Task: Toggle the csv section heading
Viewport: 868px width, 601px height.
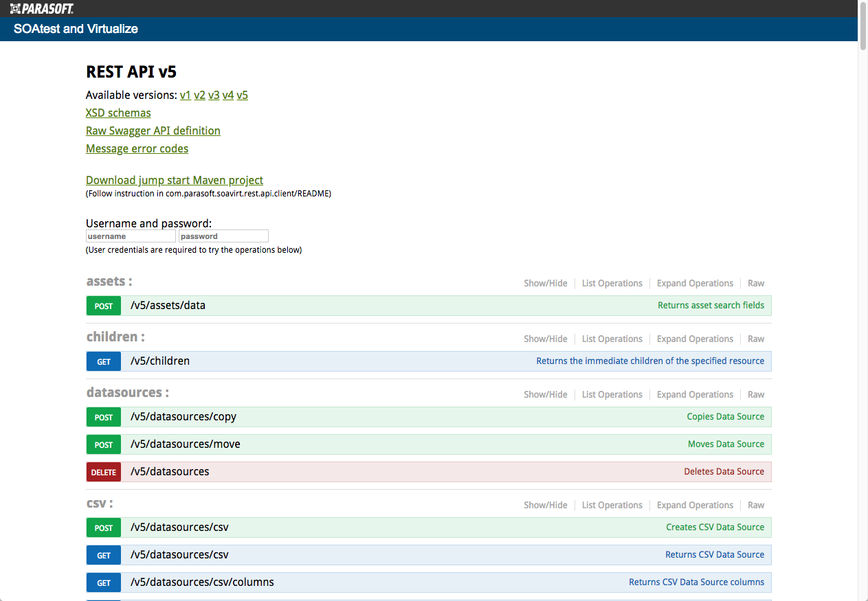Action: point(100,503)
